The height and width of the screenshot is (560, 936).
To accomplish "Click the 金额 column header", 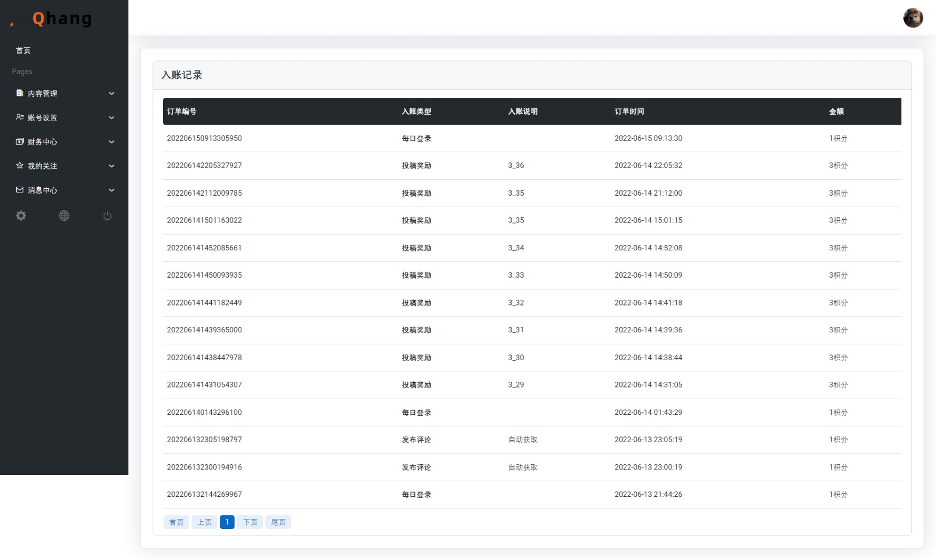I will click(836, 111).
